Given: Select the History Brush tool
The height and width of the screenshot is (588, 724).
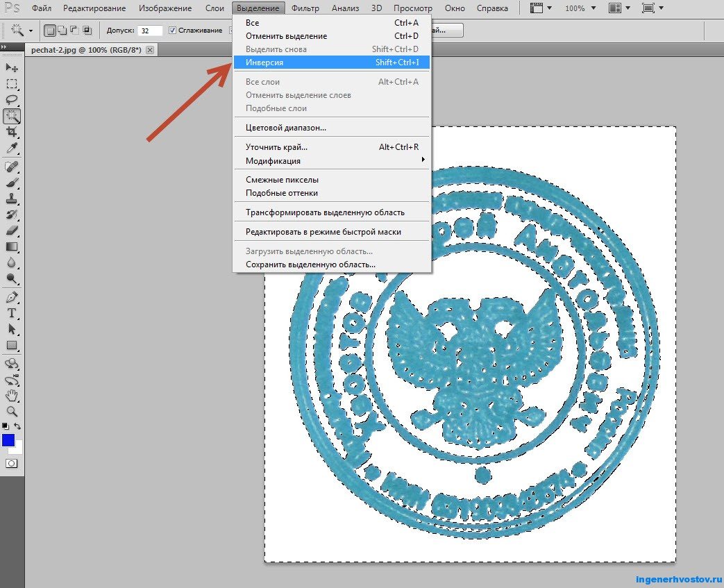Looking at the screenshot, I should [12, 215].
